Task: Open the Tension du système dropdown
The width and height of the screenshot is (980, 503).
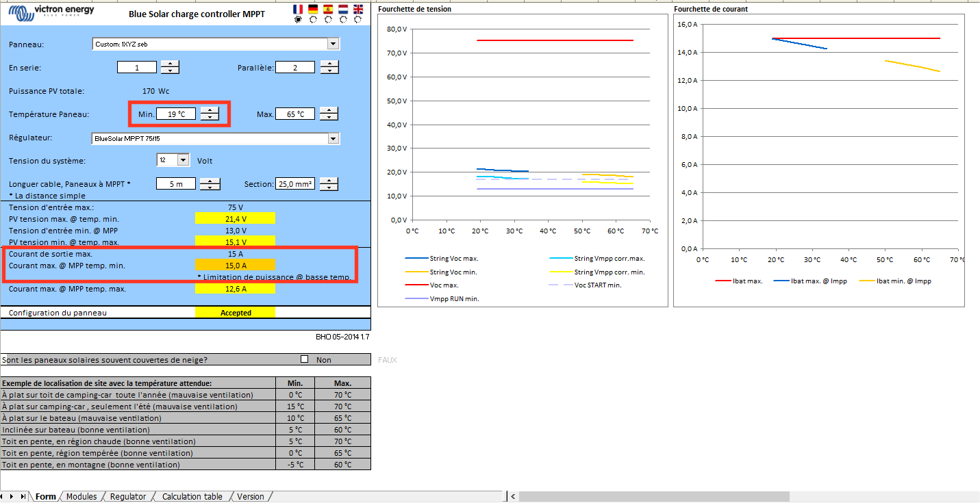Action: click(x=183, y=160)
